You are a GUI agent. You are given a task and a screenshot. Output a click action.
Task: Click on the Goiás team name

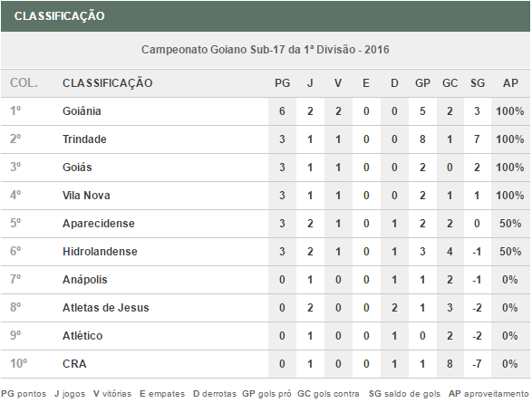point(77,168)
